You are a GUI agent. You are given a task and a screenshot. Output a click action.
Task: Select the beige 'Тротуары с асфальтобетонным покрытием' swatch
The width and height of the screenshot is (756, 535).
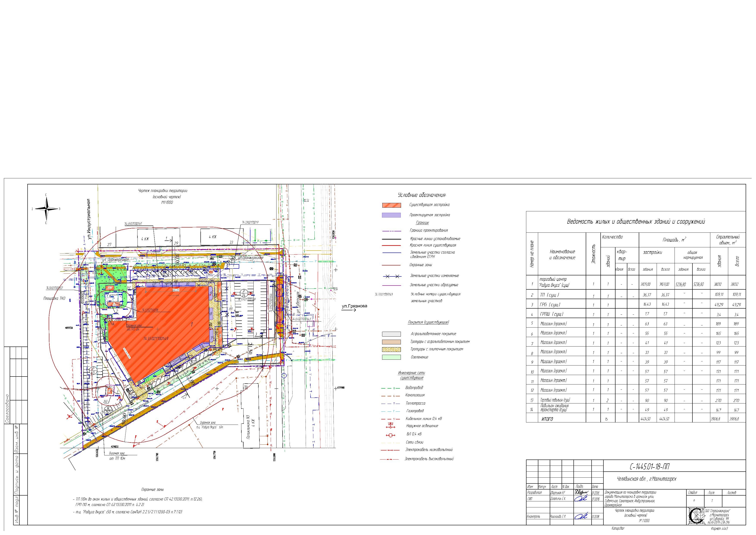pos(391,342)
